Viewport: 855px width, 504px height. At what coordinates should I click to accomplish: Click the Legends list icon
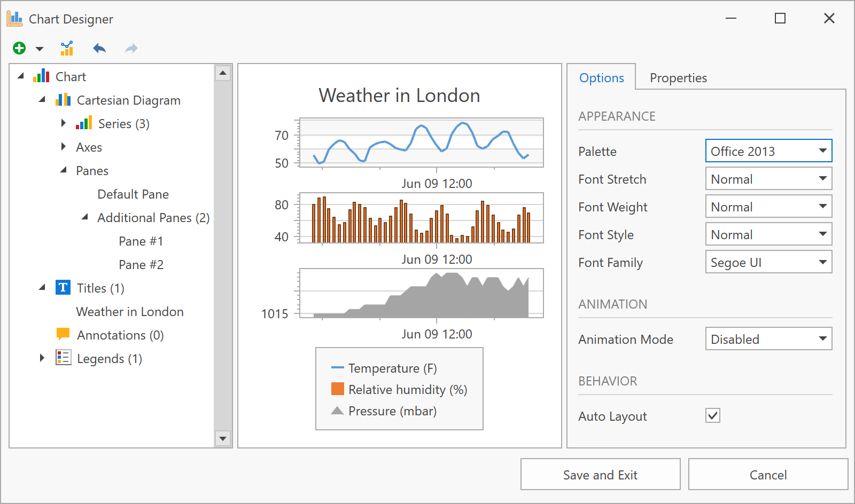[63, 358]
